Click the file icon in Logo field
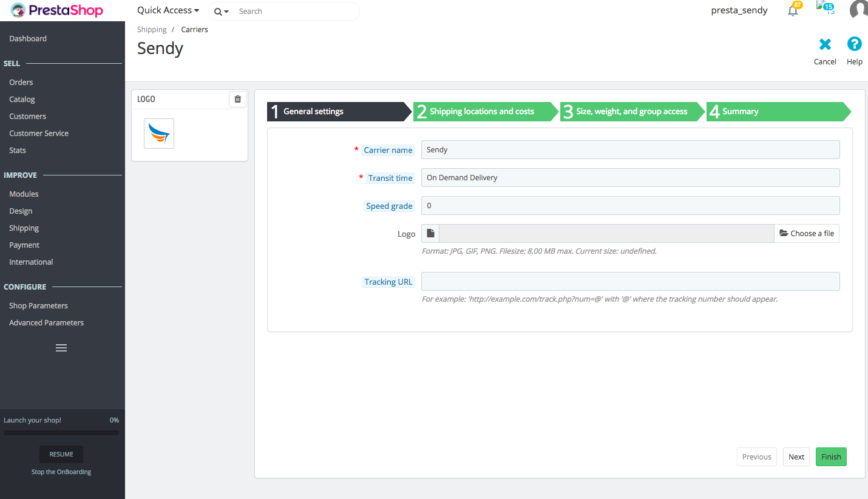 click(430, 233)
